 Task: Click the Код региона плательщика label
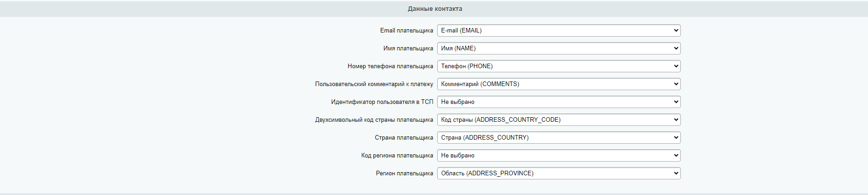[x=397, y=156]
